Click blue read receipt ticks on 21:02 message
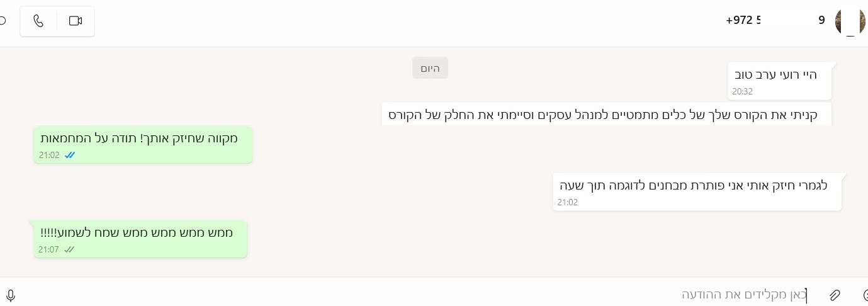The height and width of the screenshot is (306, 868). (x=70, y=155)
